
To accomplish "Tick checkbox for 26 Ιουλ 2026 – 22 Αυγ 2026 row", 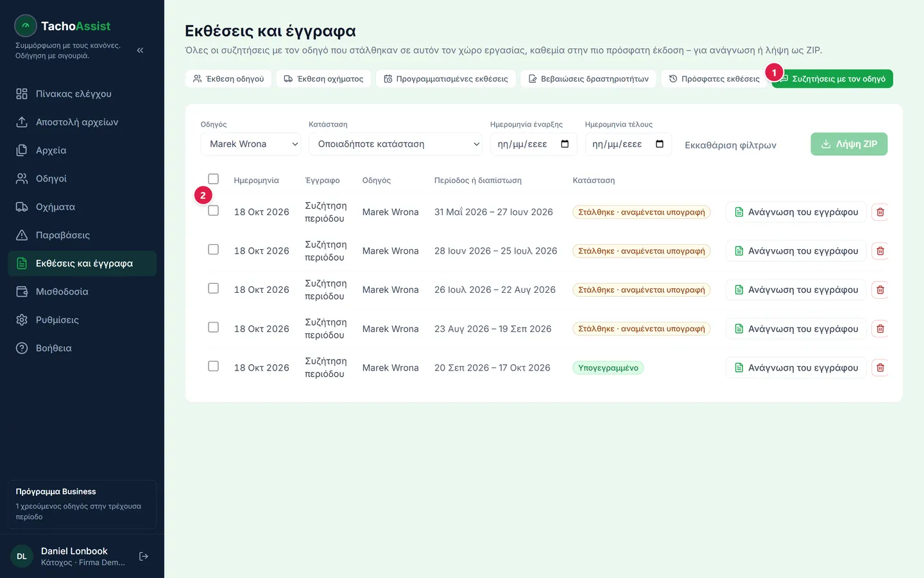I will 214,288.
